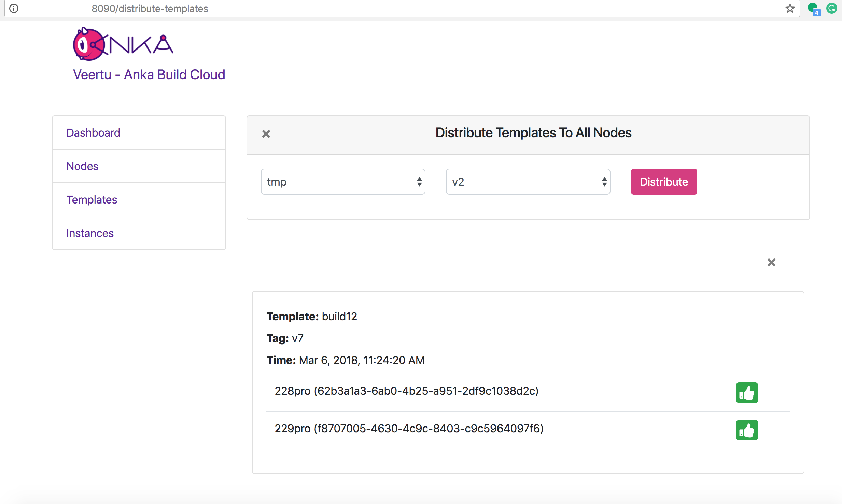Dismiss the build12 distribution status card
The height and width of the screenshot is (504, 842).
[x=771, y=262]
